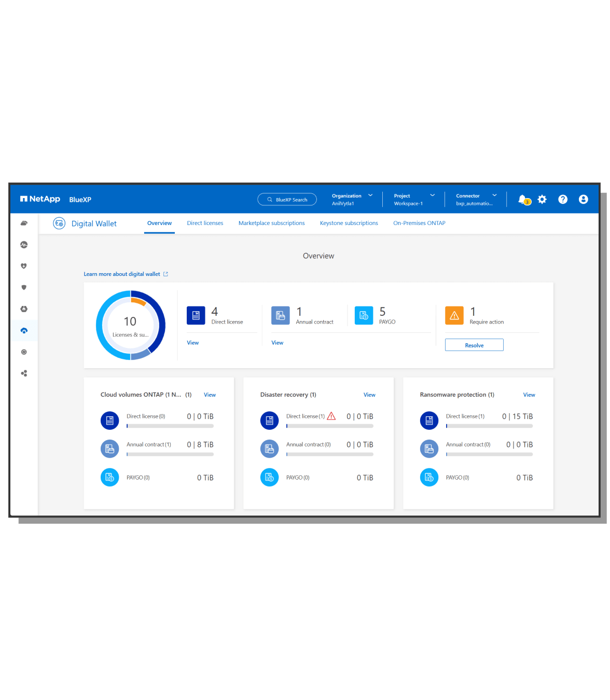Click the Ransomware Direct license usage bar
Viewport: 610px width, 700px height.
tap(489, 426)
